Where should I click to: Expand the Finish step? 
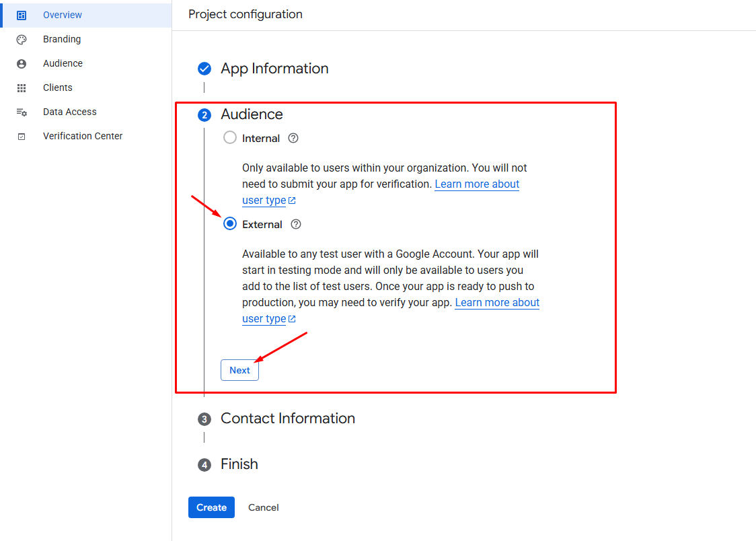pos(239,464)
